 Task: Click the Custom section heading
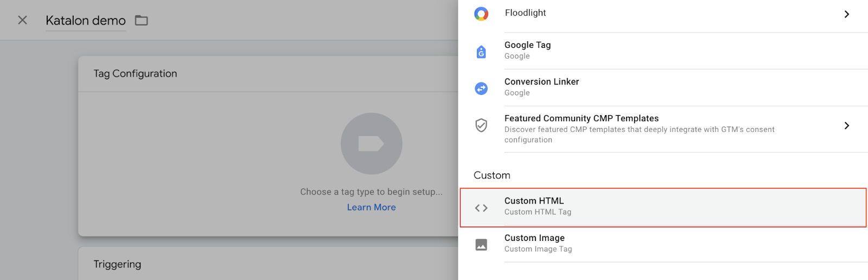click(492, 175)
